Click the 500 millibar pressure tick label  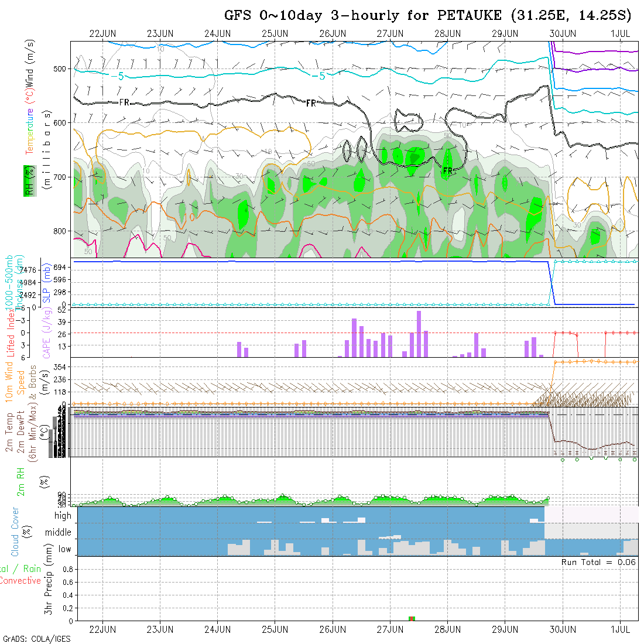point(63,69)
